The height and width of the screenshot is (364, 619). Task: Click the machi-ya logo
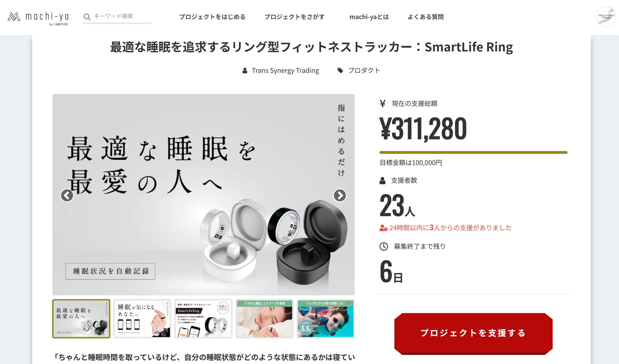38,18
